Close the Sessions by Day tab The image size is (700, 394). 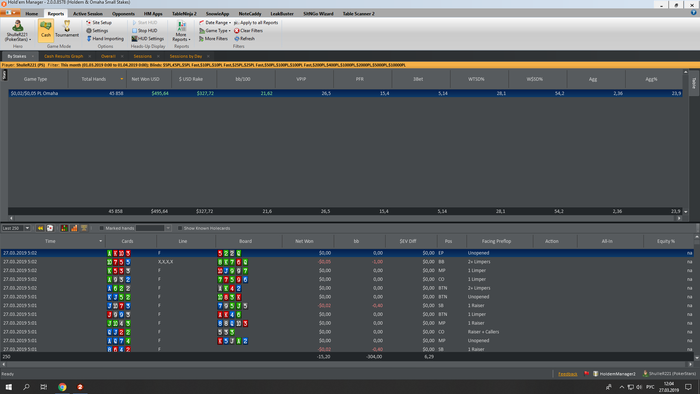click(208, 56)
